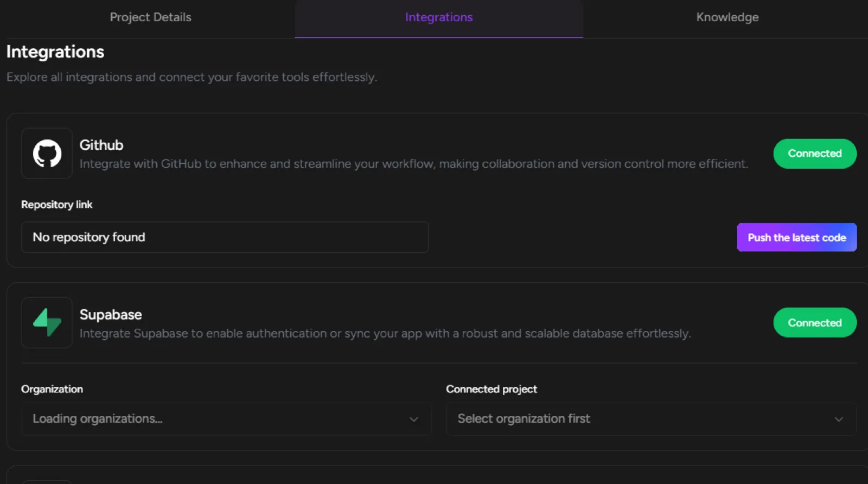Image resolution: width=868 pixels, height=484 pixels.
Task: Click the Github integration title
Action: (x=101, y=145)
